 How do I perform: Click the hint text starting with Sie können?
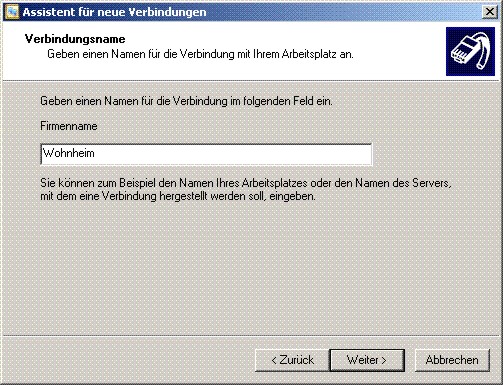tap(246, 183)
